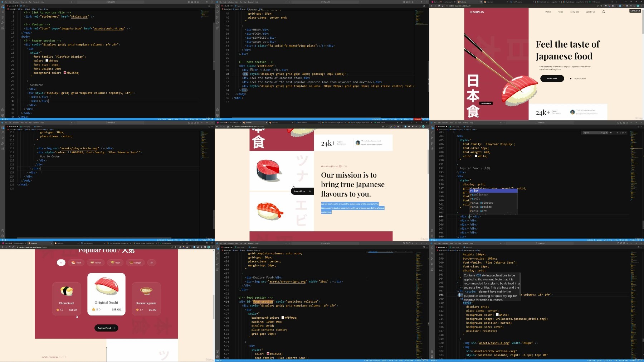
Task: Click customer avatar in hero testimonial card
Action: (x=572, y=112)
